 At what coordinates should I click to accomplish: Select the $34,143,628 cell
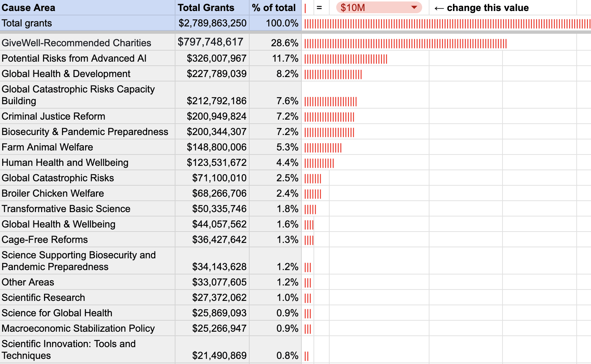coord(212,261)
